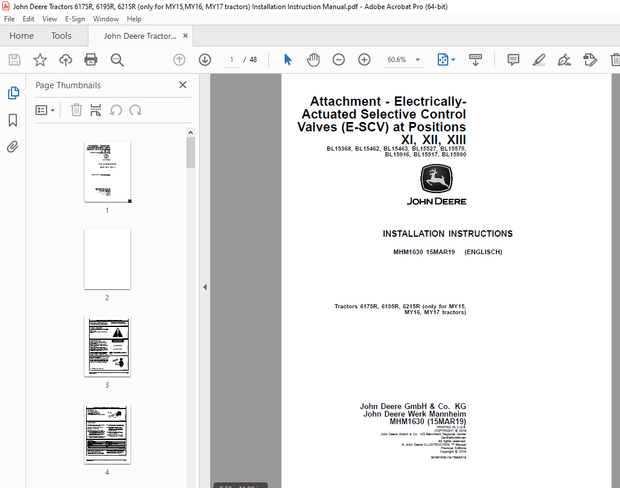Screen dimensions: 620x488
Task: Open Page Thumbnails sidebar icon
Action: coord(13,93)
